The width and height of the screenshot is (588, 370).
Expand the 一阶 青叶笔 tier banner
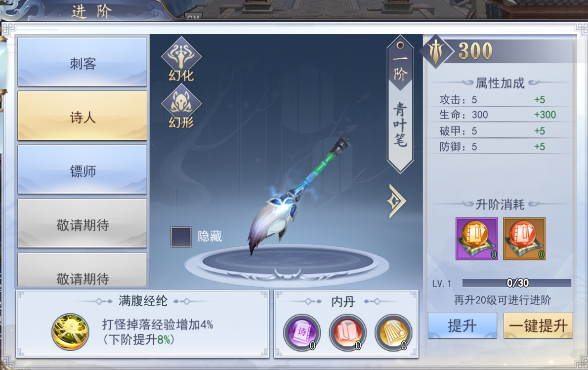coord(400,104)
